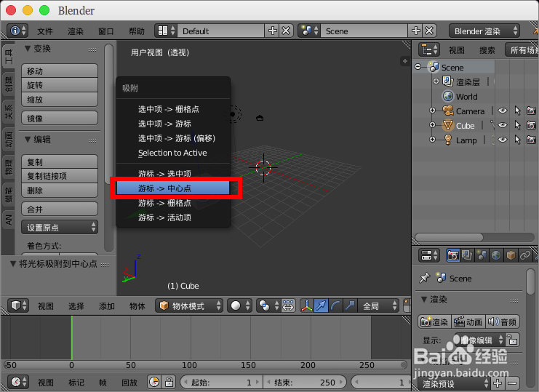Open the Constraints properties chain tab

tap(525, 255)
